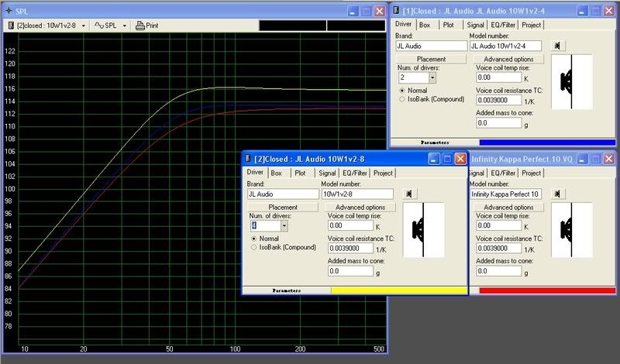The width and height of the screenshot is (620, 364).
Task: Click the SPL window title star icon
Action: 9,11
